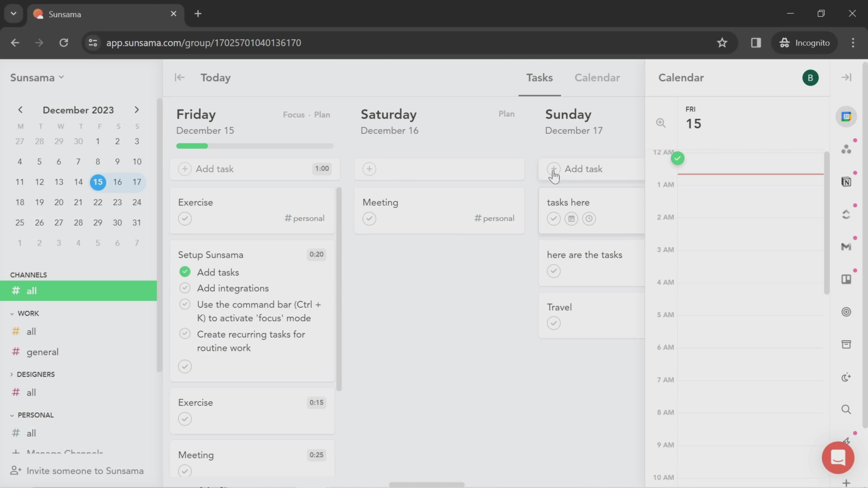
Task: Click the search magnifier in right sidebar
Action: [846, 410]
